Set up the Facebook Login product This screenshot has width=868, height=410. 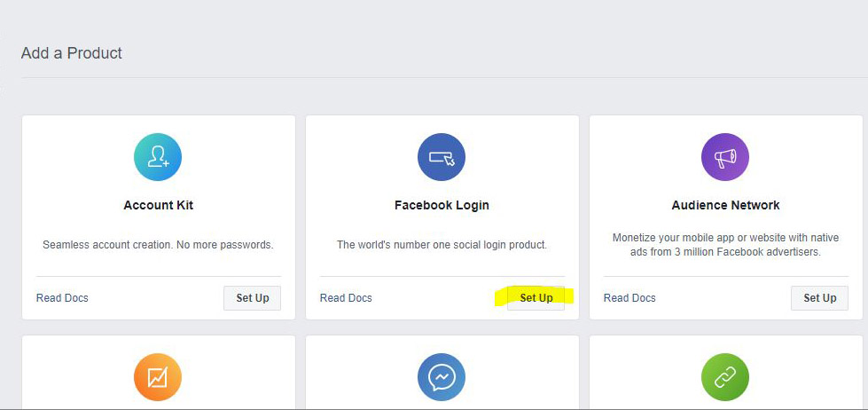click(536, 298)
